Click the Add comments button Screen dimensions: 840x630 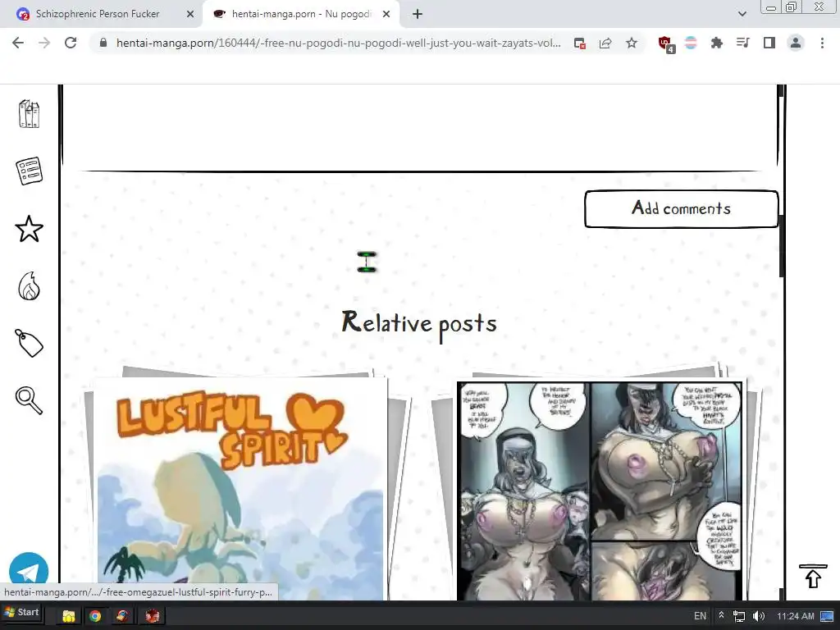pos(681,208)
